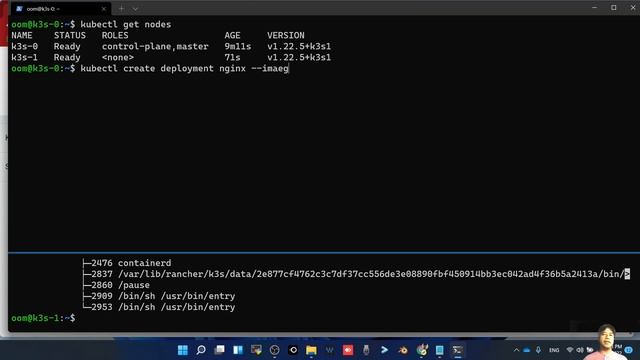Show hidden system tray icons

tap(516, 350)
